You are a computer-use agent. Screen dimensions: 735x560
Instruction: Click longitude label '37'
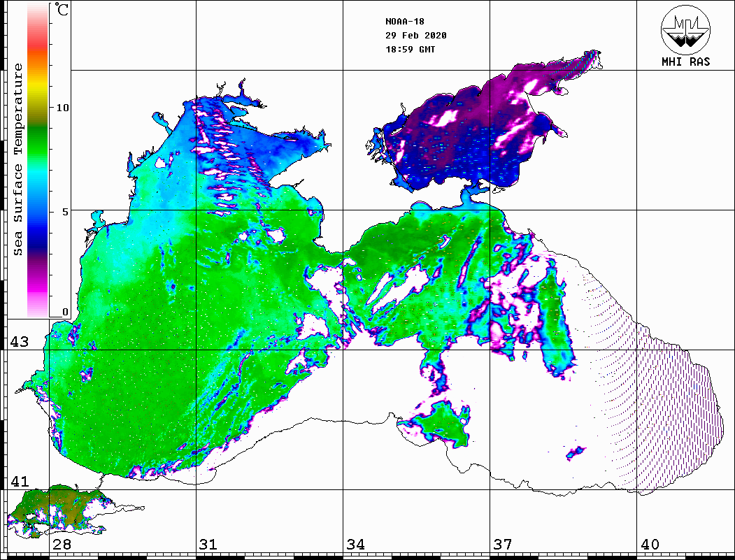tap(503, 544)
